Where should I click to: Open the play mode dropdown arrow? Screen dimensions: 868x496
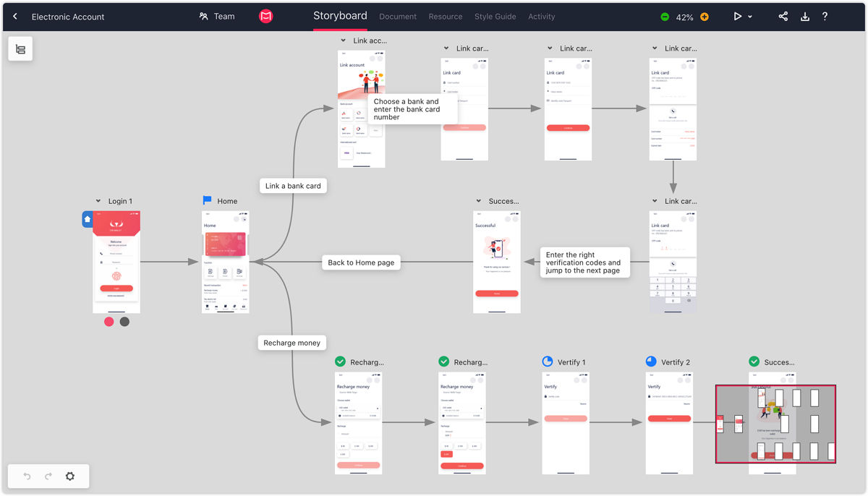pyautogui.click(x=750, y=17)
